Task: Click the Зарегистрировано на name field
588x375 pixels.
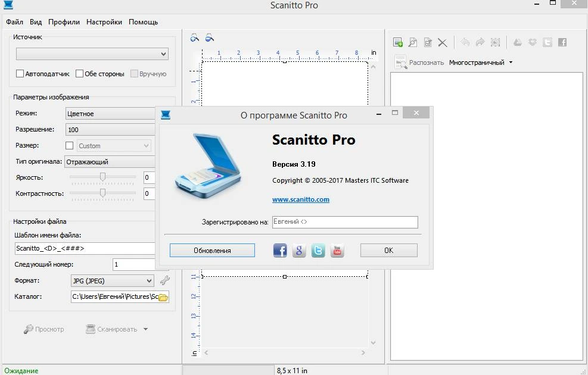Action: click(345, 222)
